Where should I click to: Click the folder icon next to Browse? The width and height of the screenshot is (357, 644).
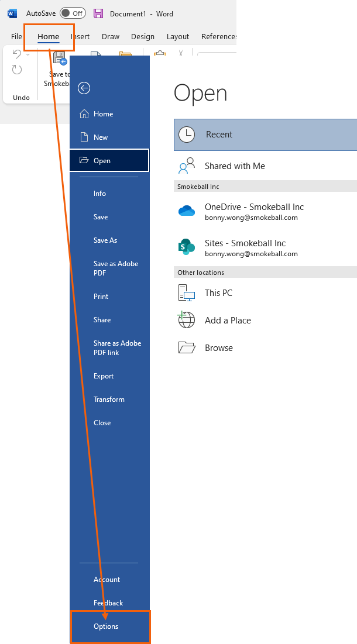pos(187,347)
